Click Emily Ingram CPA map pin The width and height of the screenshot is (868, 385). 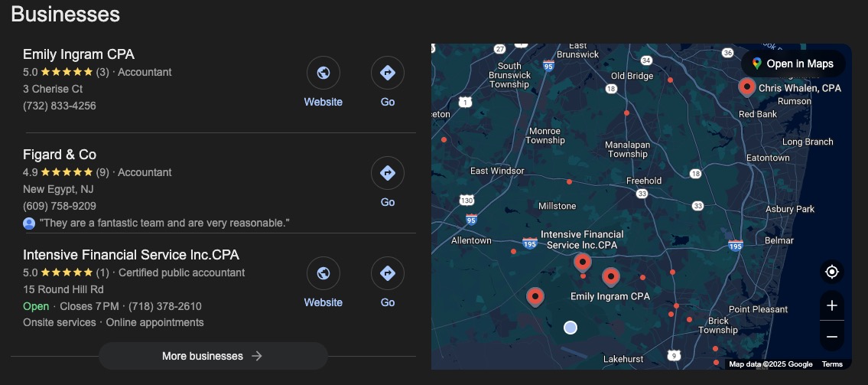[x=610, y=277]
